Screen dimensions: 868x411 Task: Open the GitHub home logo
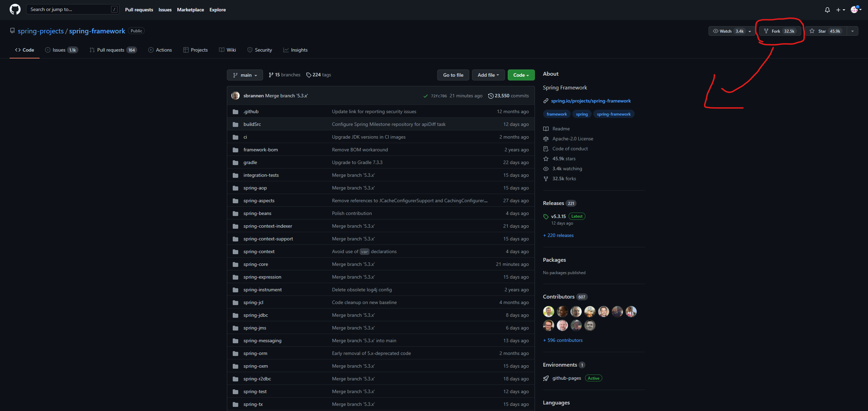[15, 9]
